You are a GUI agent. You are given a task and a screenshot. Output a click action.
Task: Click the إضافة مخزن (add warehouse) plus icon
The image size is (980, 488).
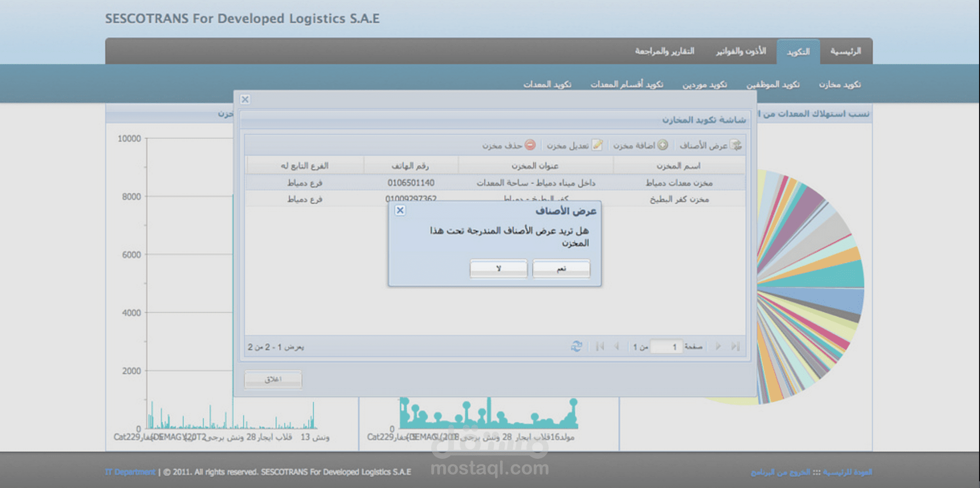pos(663,145)
